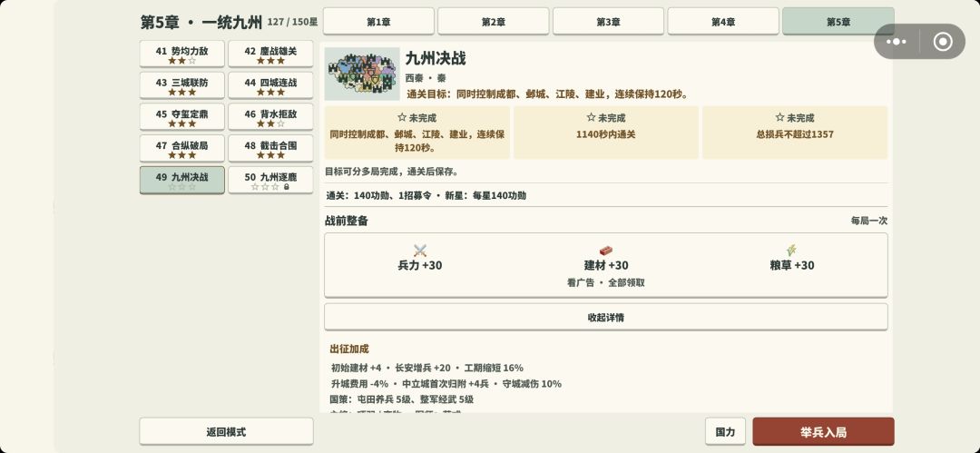
Task: Switch to 第2章 tab
Action: point(493,22)
